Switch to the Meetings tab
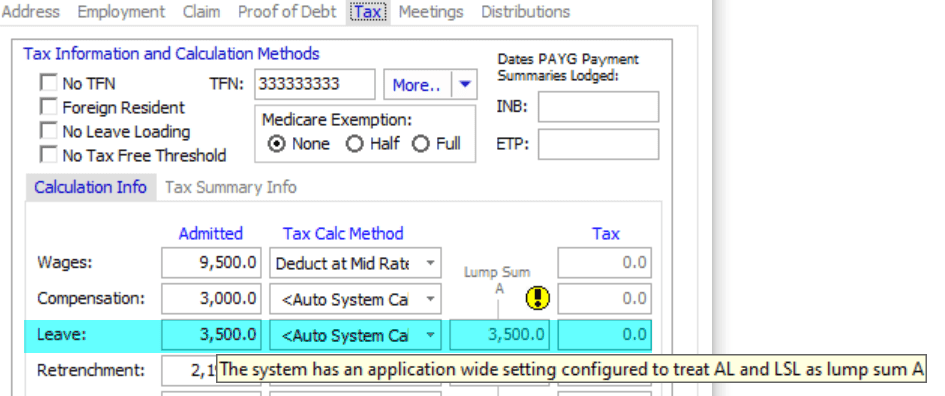 (431, 11)
